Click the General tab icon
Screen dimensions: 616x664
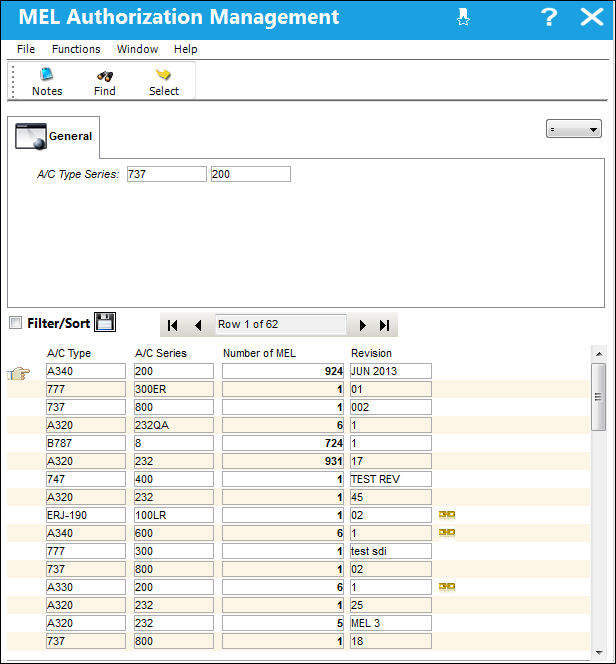30,136
